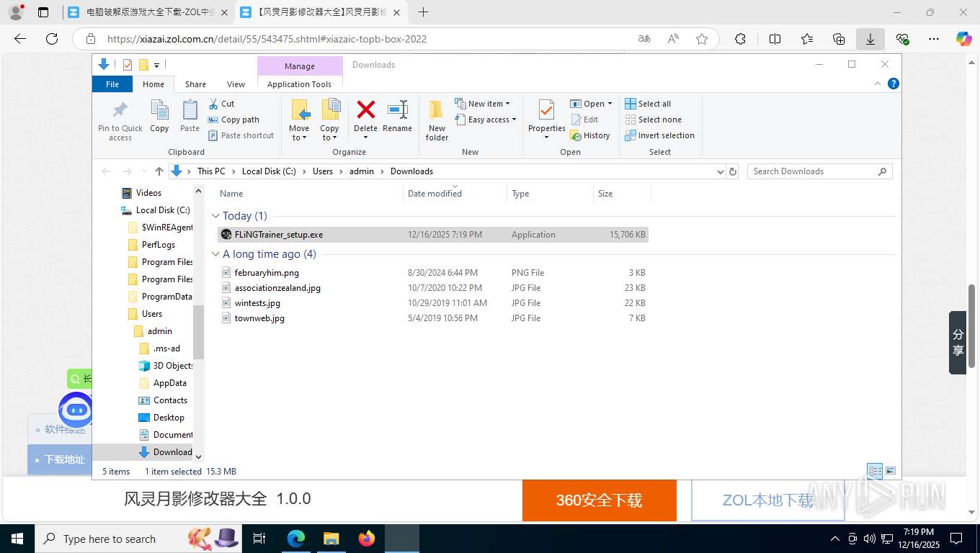Click Copy path in ribbon
Viewport: 980px width, 553px height.
tap(233, 120)
